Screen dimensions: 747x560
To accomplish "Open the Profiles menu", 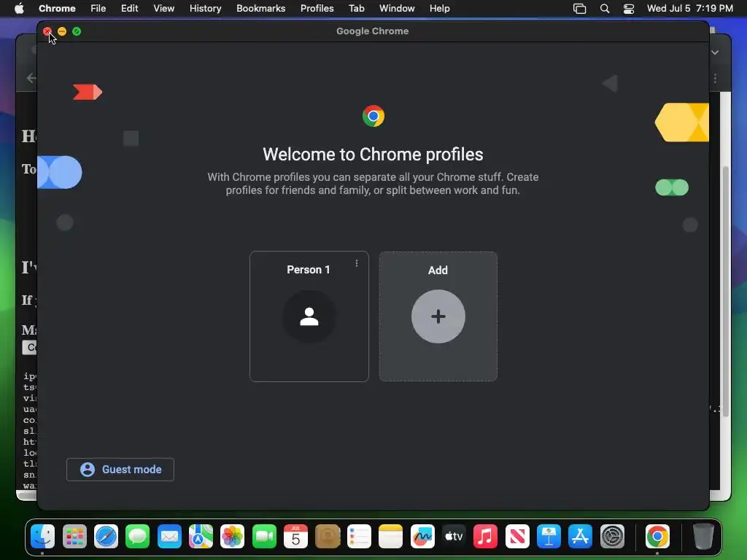I will coord(317,9).
